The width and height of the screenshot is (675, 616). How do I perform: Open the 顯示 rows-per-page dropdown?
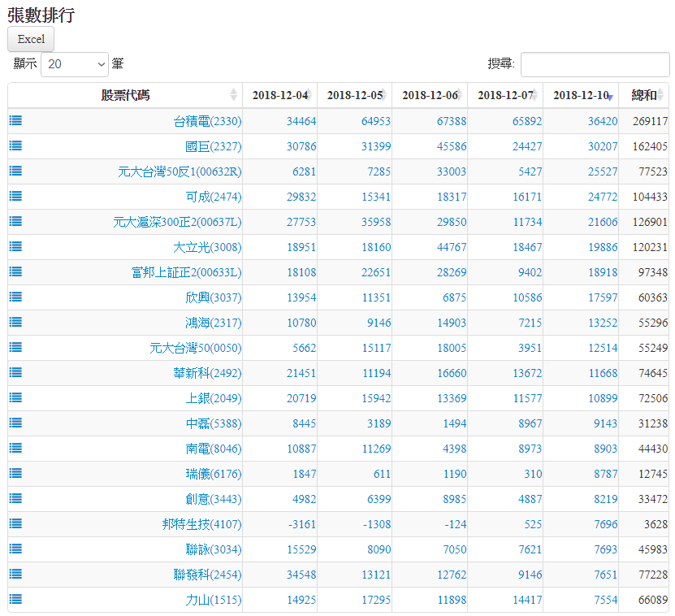pyautogui.click(x=75, y=63)
